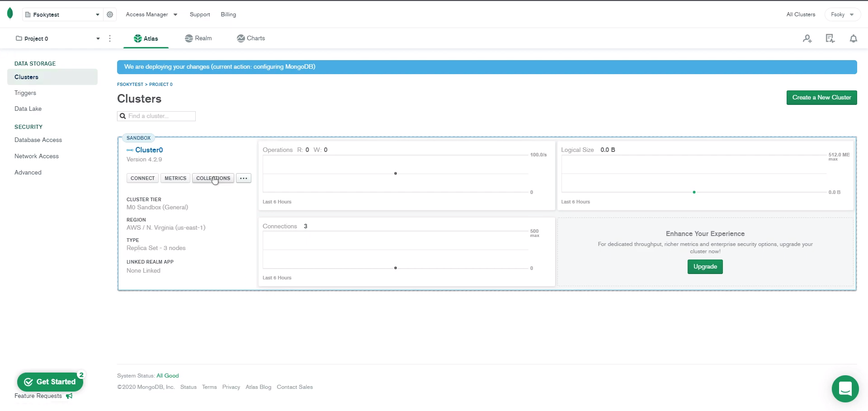Click the PROJECT 0 breadcrumb link
868x411 pixels.
click(161, 85)
